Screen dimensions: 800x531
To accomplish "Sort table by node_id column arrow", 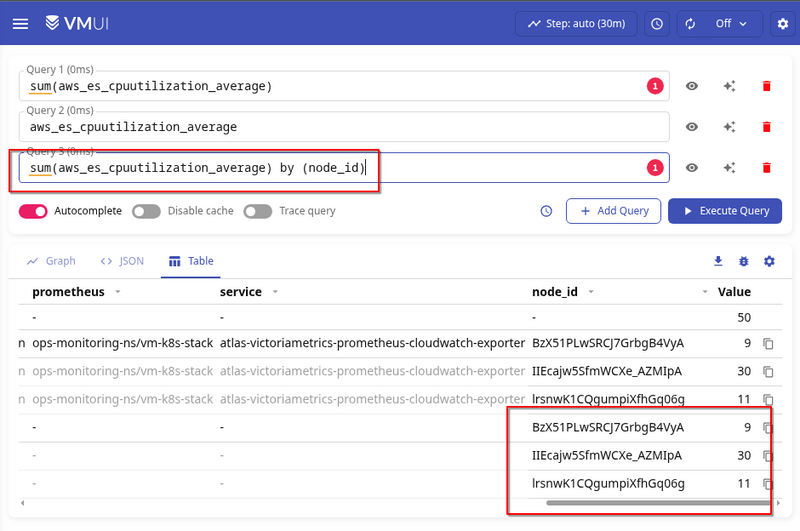I will point(590,292).
